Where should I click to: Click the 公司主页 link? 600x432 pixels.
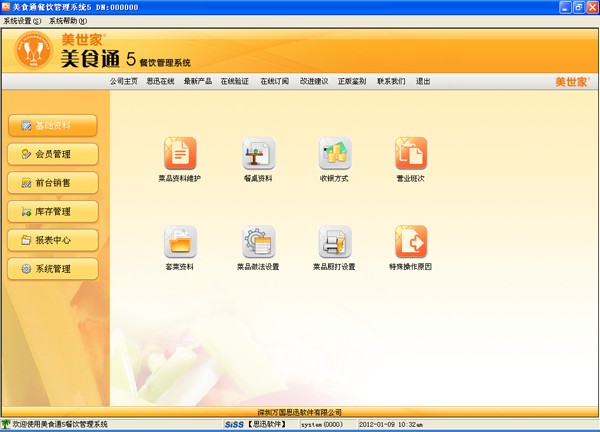124,81
